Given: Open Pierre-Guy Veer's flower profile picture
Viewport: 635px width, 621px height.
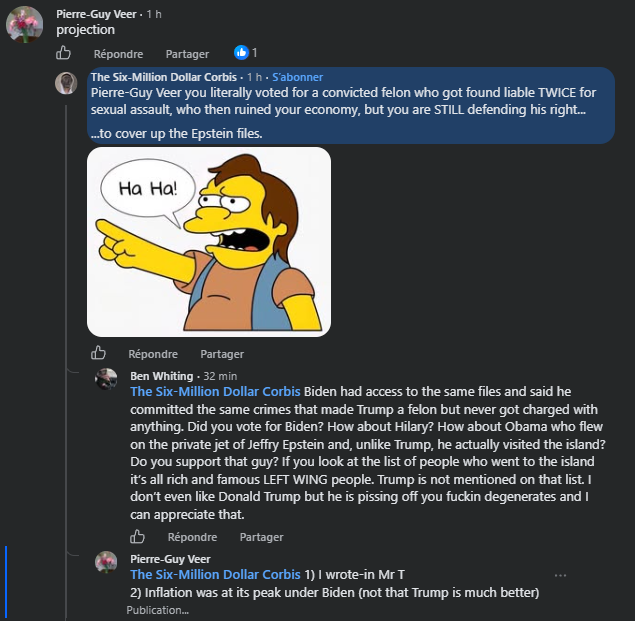Looking at the screenshot, I should pyautogui.click(x=24, y=24).
